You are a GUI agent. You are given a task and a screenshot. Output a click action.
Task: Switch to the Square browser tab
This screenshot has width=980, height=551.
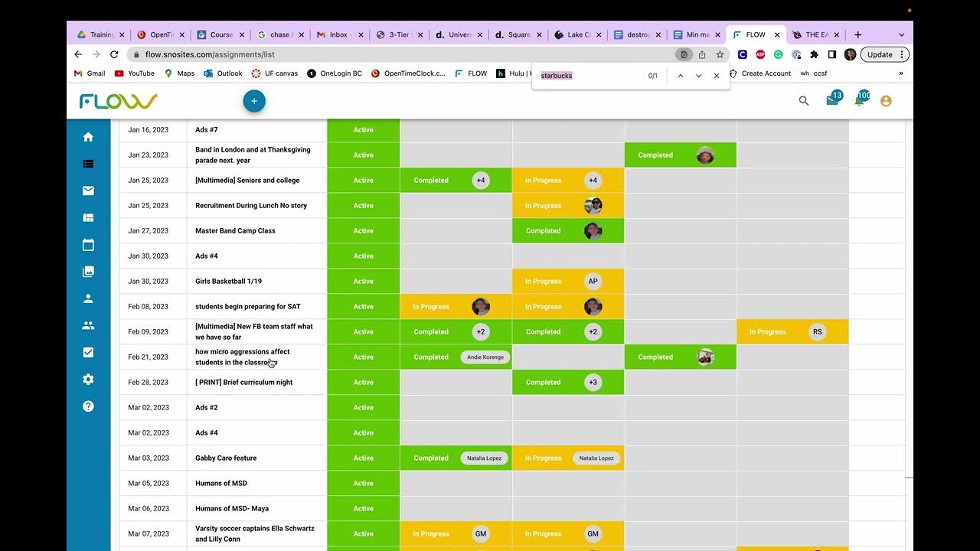[x=517, y=34]
